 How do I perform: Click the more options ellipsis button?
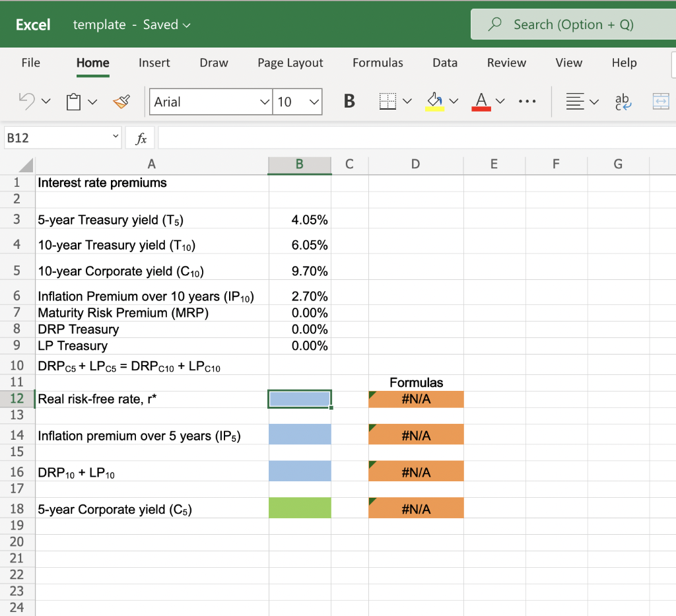[x=526, y=102]
